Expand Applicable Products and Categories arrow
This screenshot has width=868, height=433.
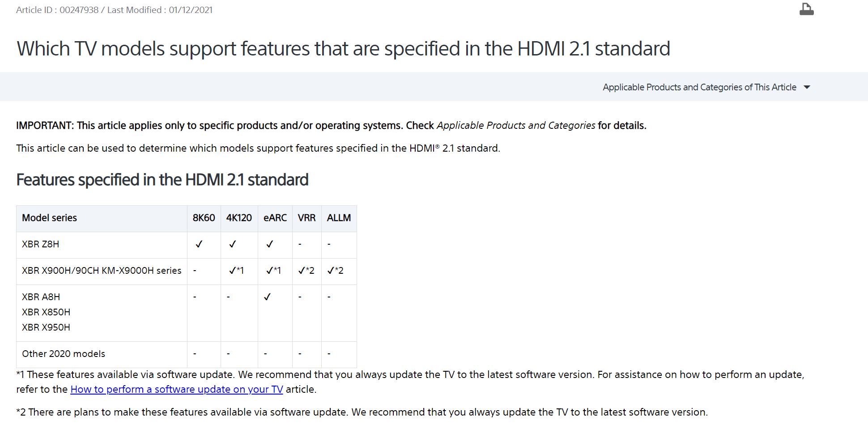point(807,87)
